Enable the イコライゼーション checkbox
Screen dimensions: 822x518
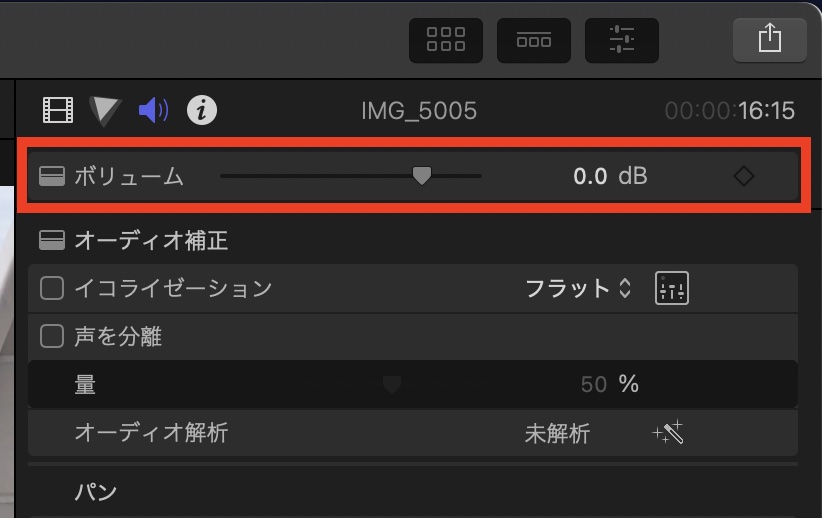(x=51, y=289)
